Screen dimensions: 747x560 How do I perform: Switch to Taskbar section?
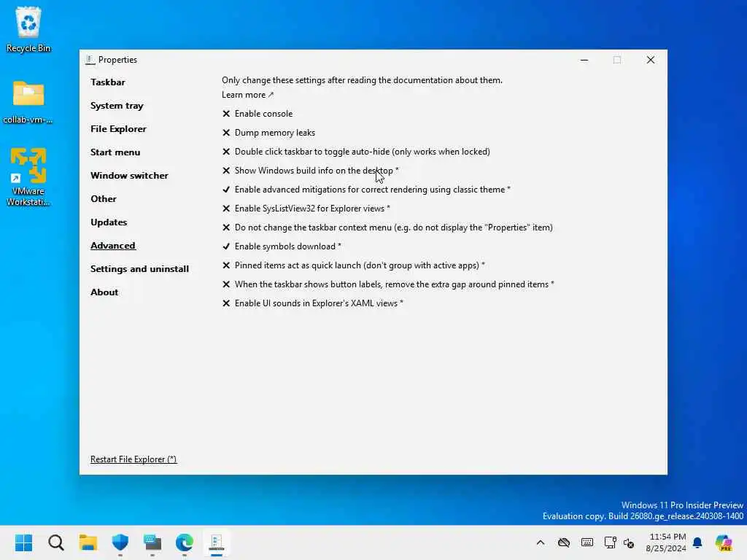(x=108, y=82)
